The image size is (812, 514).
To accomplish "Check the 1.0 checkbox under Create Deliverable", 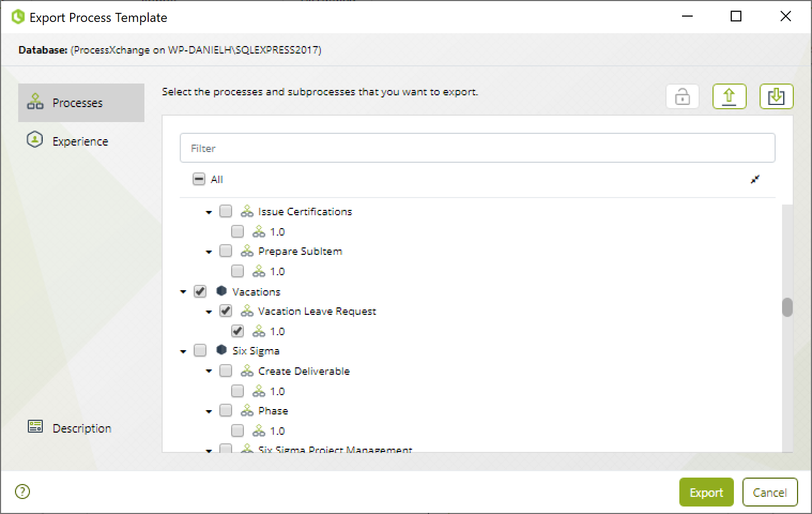I will coord(238,391).
